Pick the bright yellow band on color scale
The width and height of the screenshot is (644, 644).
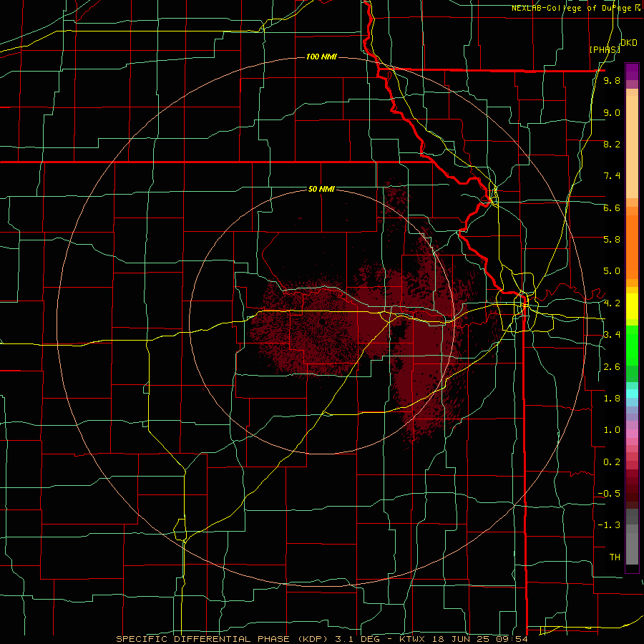[632, 306]
